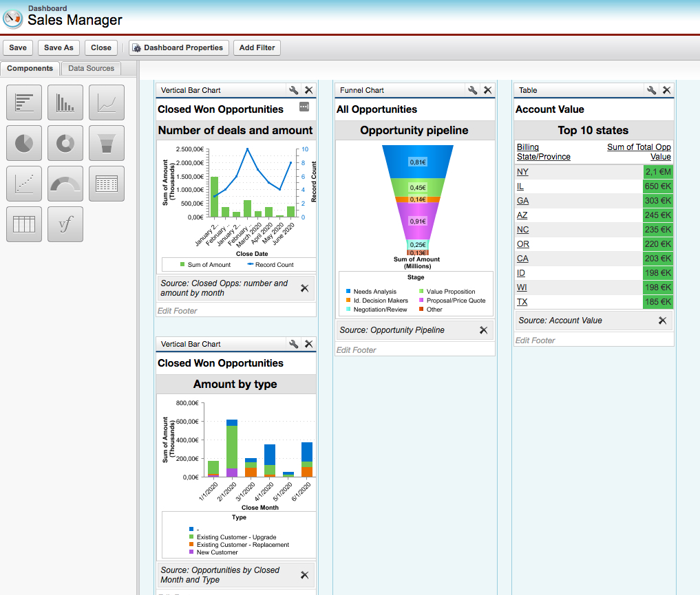Select the gauge component
700x595 pixels.
point(65,184)
